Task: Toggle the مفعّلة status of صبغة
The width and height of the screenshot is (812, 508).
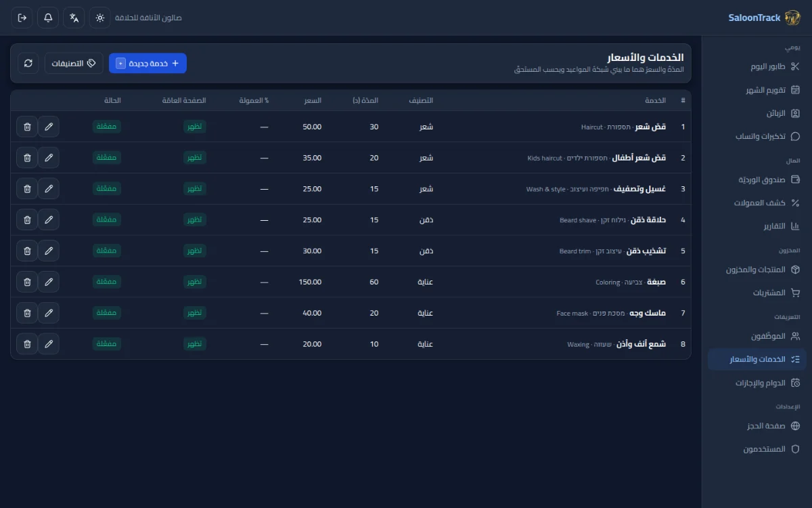Action: tap(107, 282)
